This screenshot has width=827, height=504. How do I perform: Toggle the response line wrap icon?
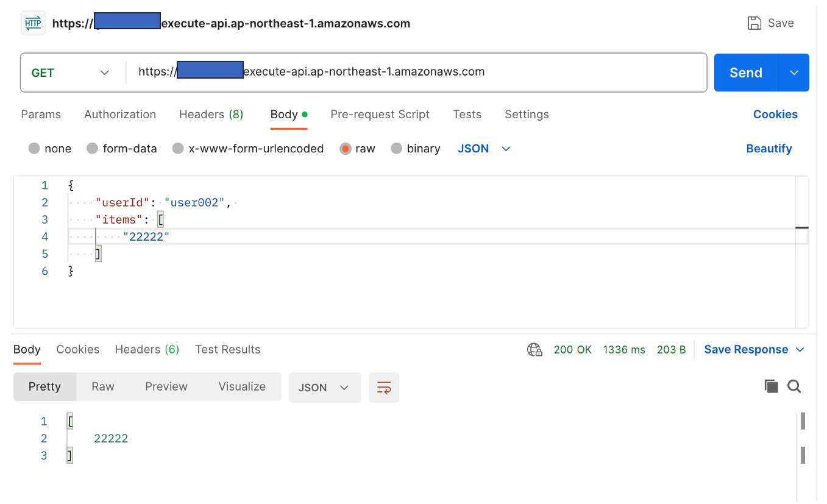point(384,388)
